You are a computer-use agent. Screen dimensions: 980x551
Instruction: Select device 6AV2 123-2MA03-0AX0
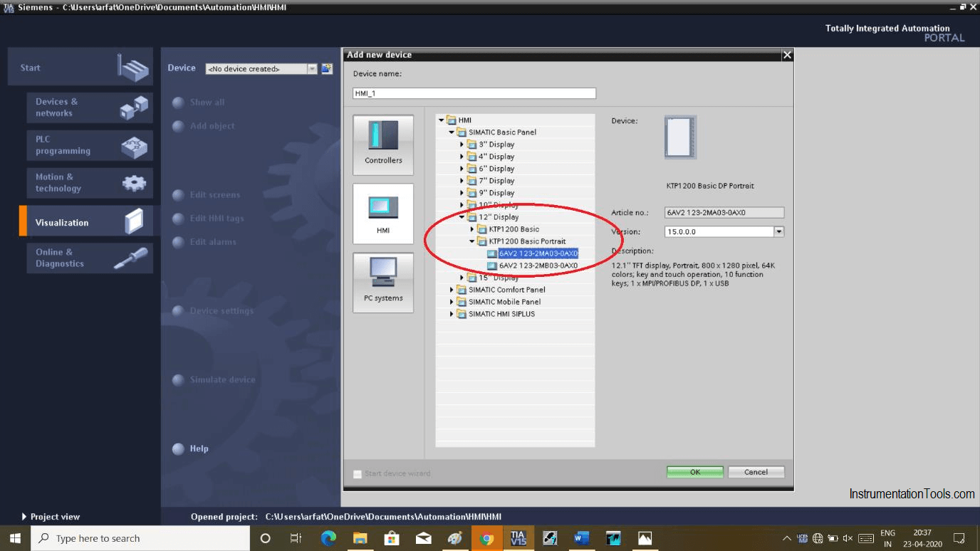[x=538, y=253]
